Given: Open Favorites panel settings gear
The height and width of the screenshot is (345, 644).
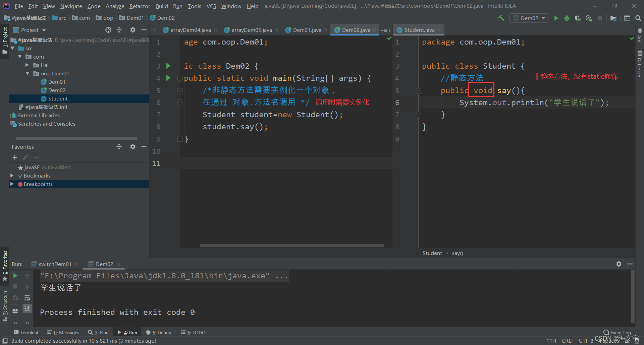Looking at the screenshot, I should pyautogui.click(x=133, y=147).
